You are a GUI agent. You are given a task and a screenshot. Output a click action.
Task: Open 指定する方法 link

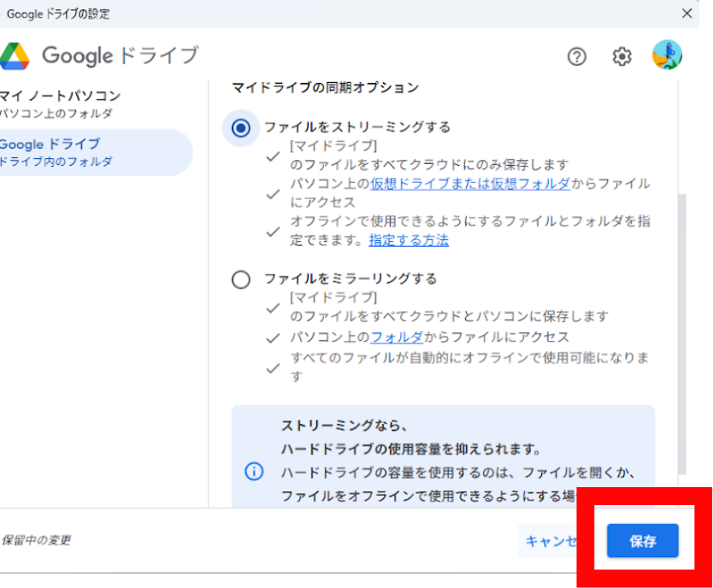point(409,240)
